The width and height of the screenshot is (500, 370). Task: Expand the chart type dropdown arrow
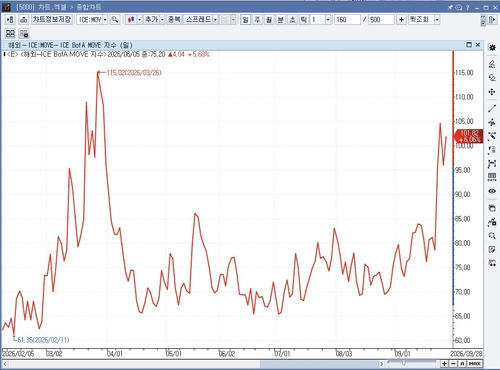[140, 20]
